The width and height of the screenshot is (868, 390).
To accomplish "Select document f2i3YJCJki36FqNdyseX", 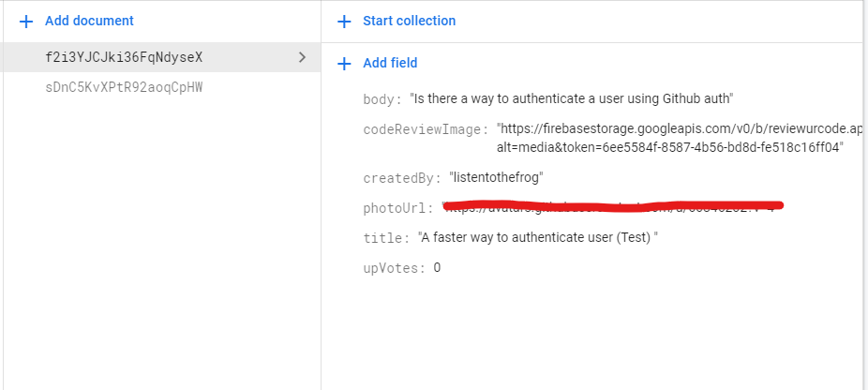I will [x=160, y=57].
